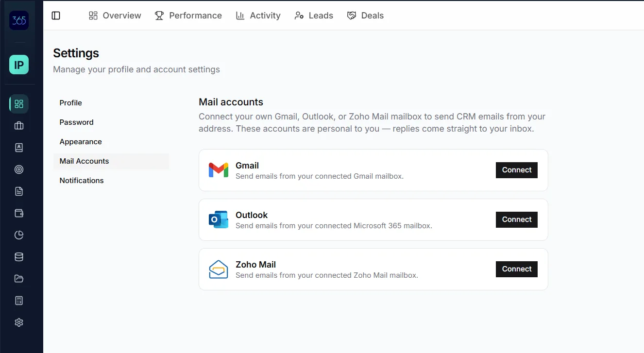The image size is (644, 353).
Task: Open the Profile settings section
Action: (x=111, y=103)
